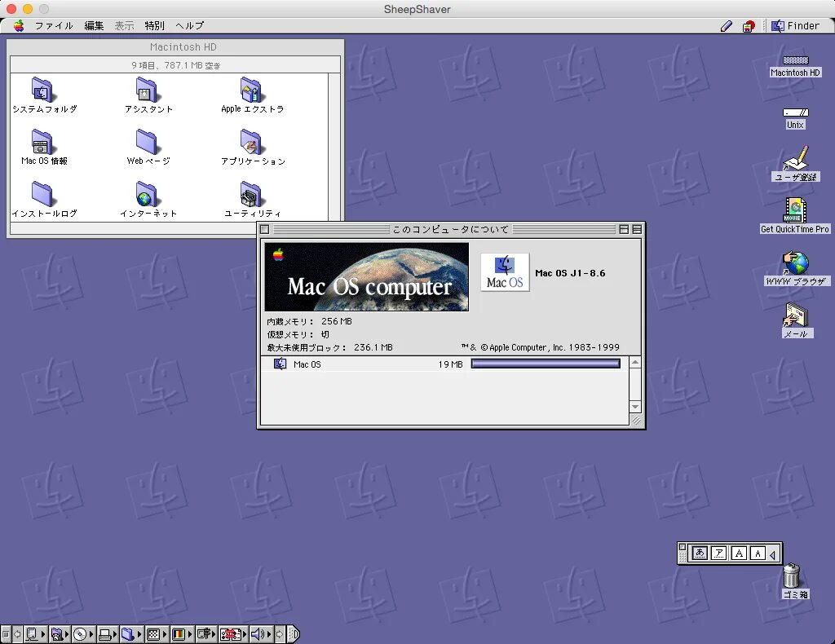Switch input to katakana ア mode
The height and width of the screenshot is (644, 835).
click(719, 553)
